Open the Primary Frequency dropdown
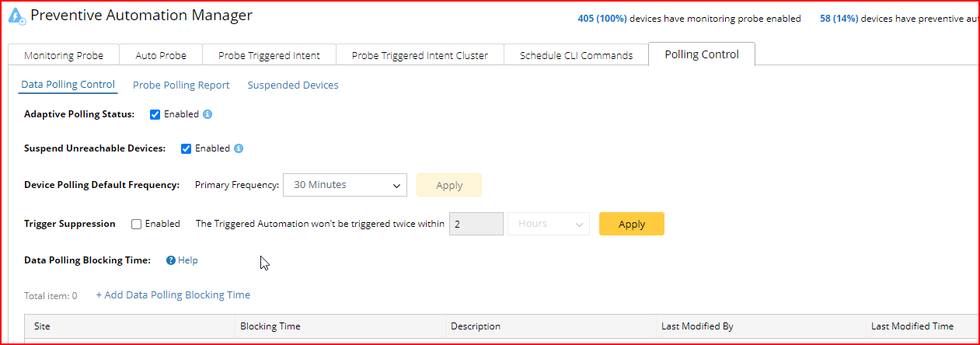The image size is (980, 345). (x=345, y=185)
